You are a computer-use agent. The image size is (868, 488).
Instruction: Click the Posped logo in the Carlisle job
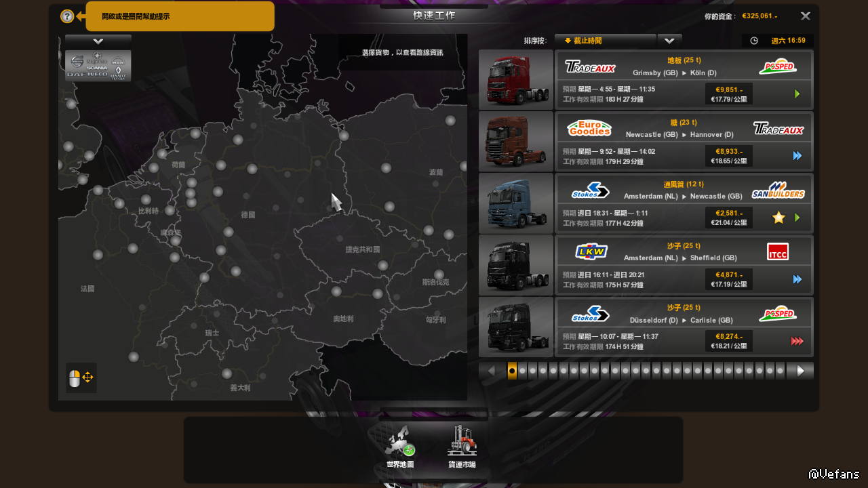click(x=778, y=313)
